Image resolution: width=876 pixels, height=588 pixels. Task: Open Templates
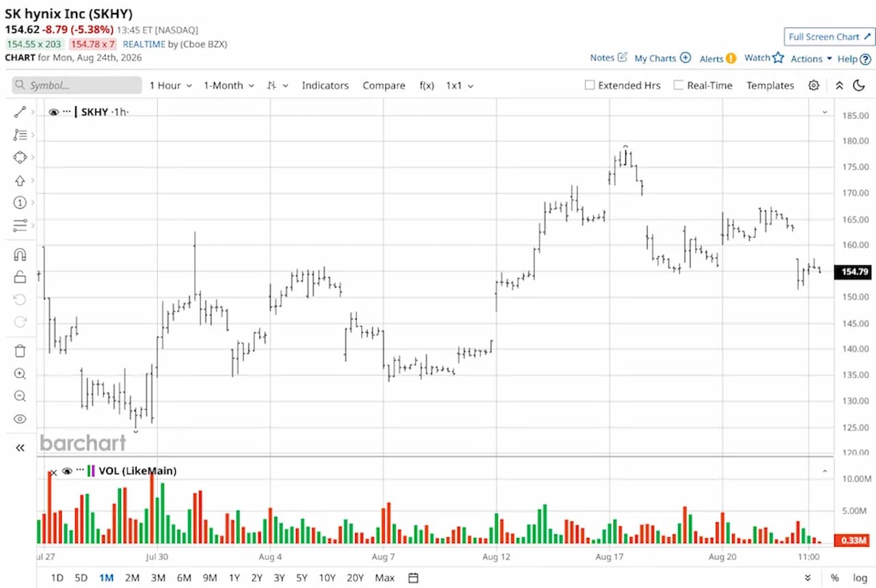click(770, 86)
